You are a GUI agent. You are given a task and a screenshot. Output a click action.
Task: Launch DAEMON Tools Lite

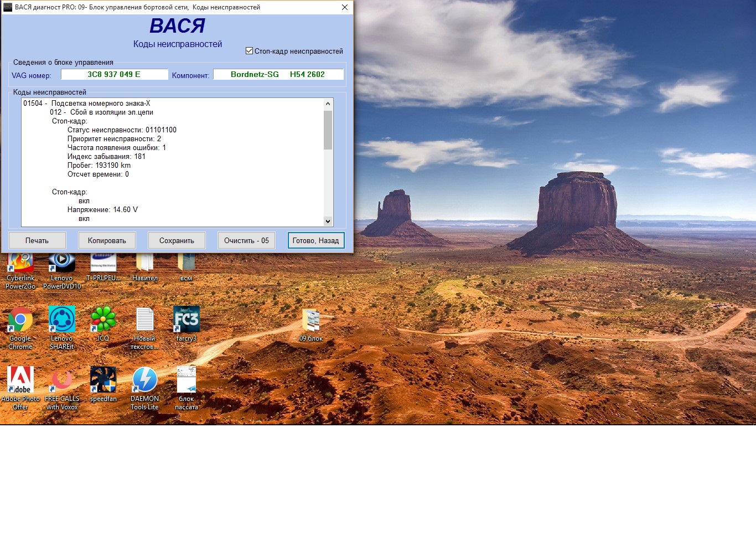(x=145, y=380)
